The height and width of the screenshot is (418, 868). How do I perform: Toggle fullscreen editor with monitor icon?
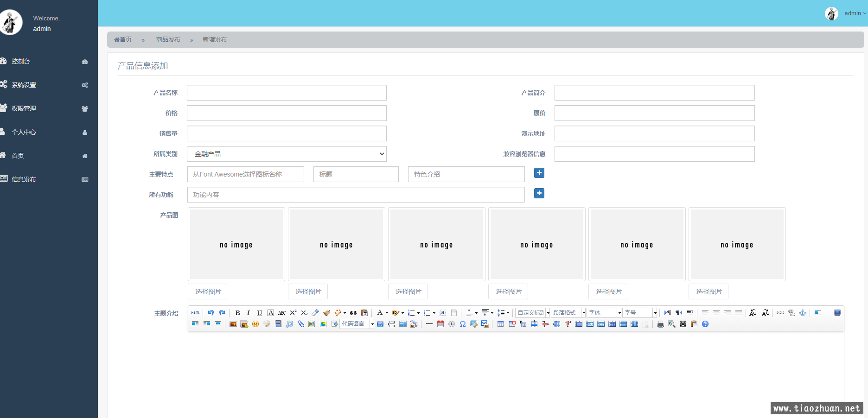pyautogui.click(x=837, y=313)
